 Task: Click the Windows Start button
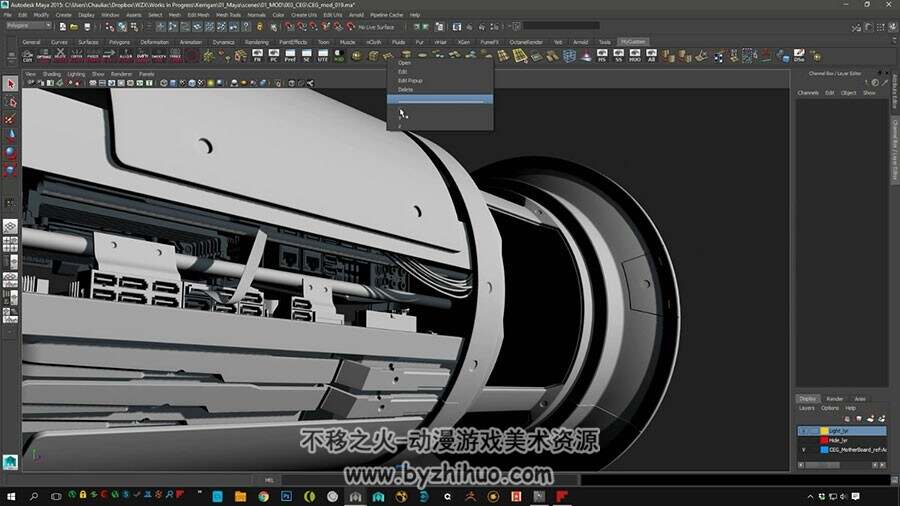coord(11,497)
